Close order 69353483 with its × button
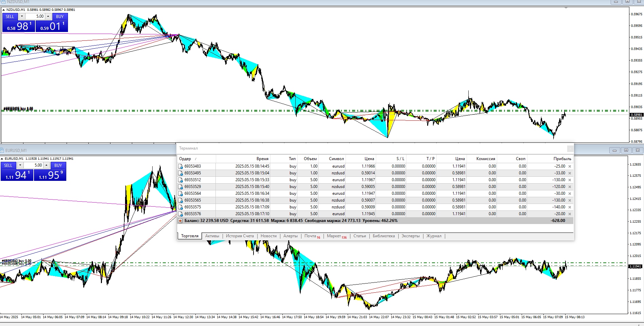The image size is (644, 326). tap(570, 167)
